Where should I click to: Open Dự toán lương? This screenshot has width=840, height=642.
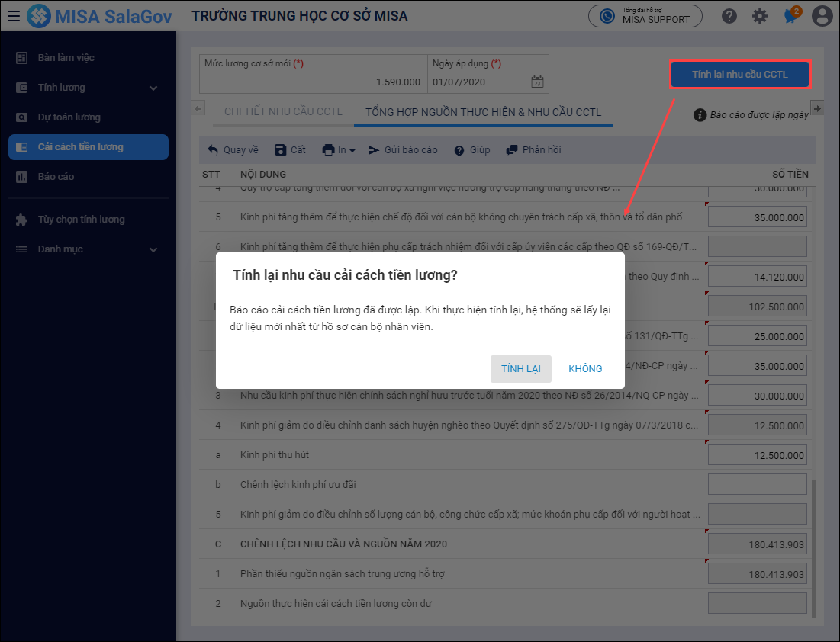coord(89,117)
